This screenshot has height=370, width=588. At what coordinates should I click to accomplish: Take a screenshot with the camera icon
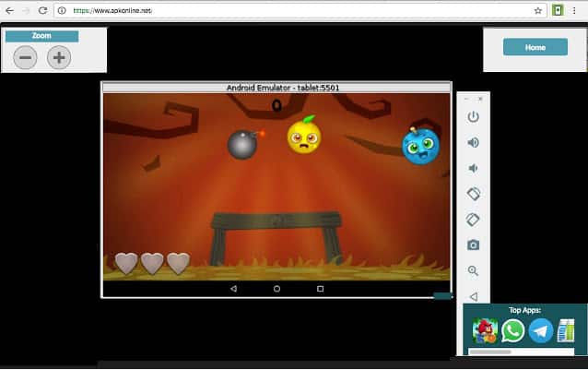(473, 245)
